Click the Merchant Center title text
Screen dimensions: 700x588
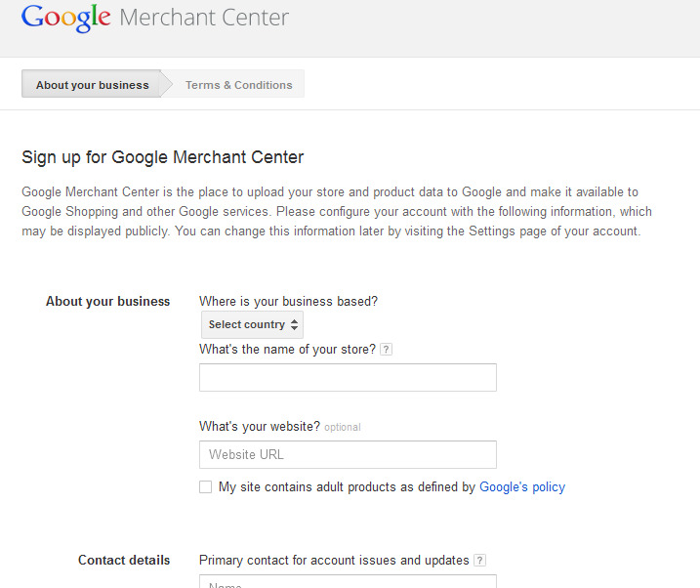(x=204, y=18)
